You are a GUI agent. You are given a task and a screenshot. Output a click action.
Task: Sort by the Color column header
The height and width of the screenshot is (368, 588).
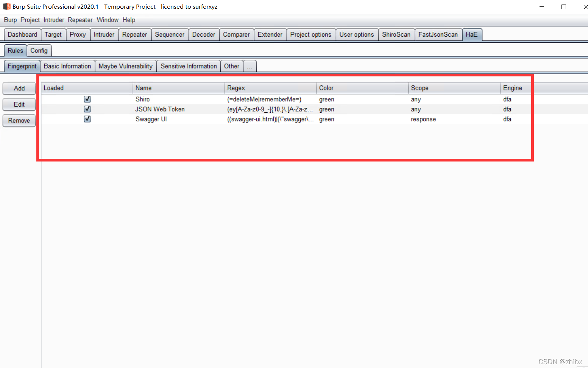click(362, 88)
